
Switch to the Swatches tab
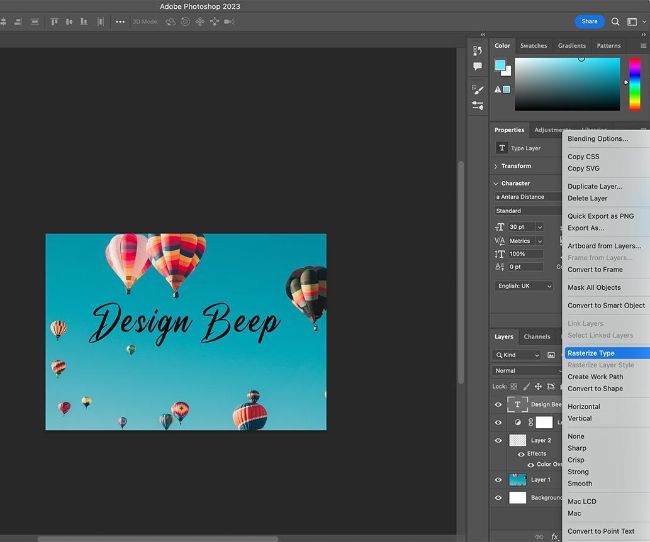pyautogui.click(x=533, y=45)
